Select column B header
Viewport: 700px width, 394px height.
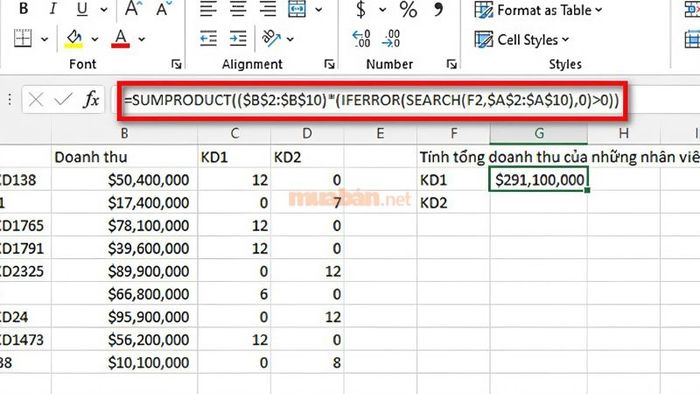pos(125,133)
